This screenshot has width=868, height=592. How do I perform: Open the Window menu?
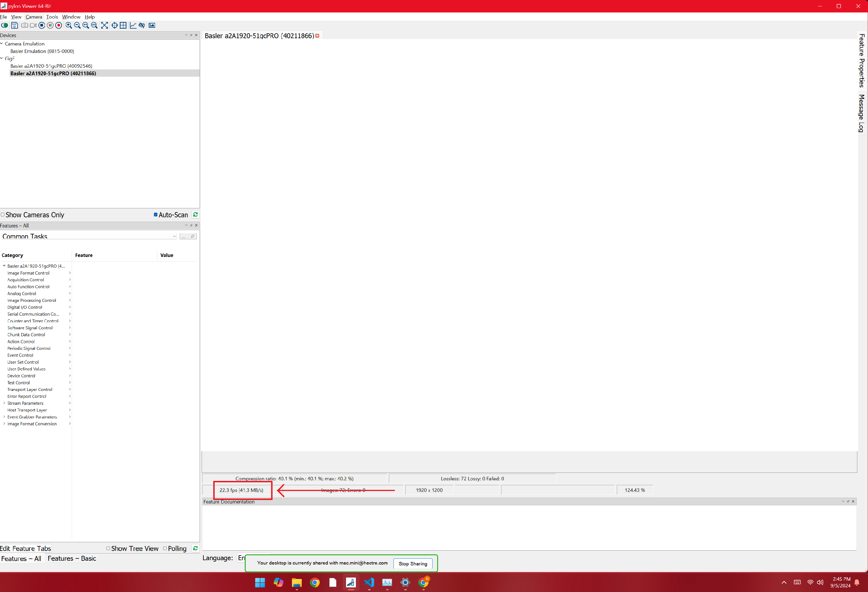(x=71, y=17)
